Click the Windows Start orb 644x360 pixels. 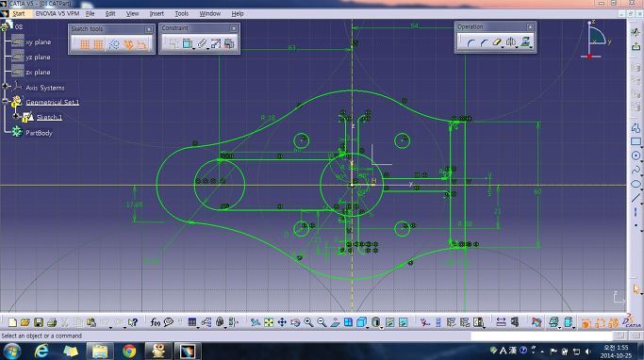click(11, 352)
